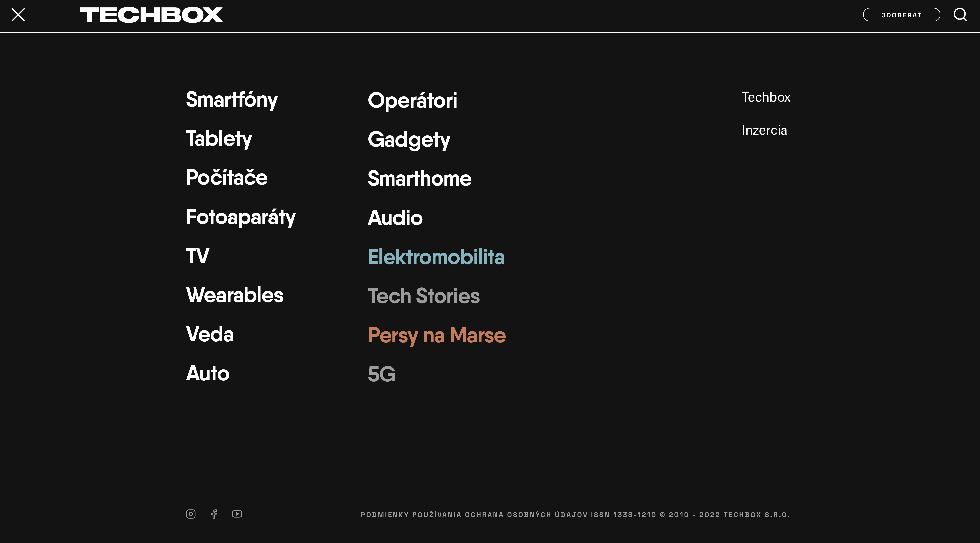Open the Wearables menu item
980x543 pixels.
[234, 295]
